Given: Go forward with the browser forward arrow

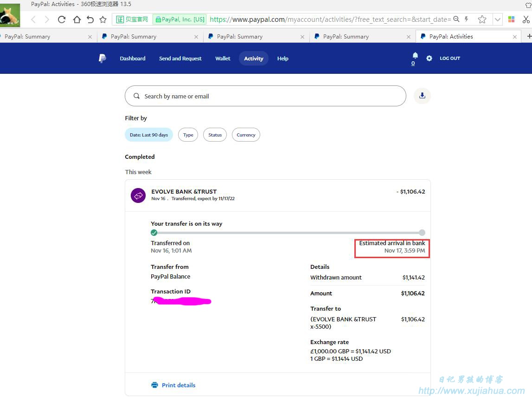Looking at the screenshot, I should pyautogui.click(x=47, y=20).
